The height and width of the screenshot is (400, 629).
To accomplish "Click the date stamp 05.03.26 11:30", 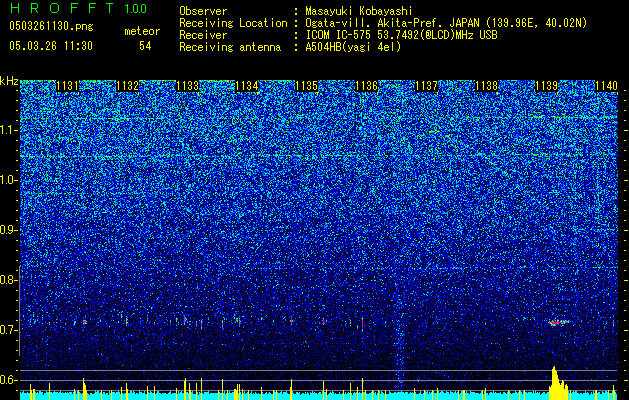I will (51, 46).
